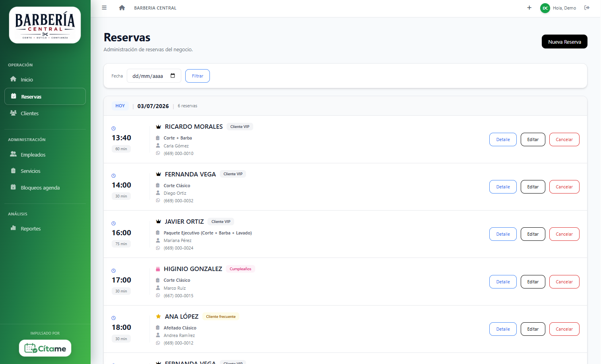Screen dimensions: 601x364
Task: Open the DC user avatar
Action: [545, 8]
